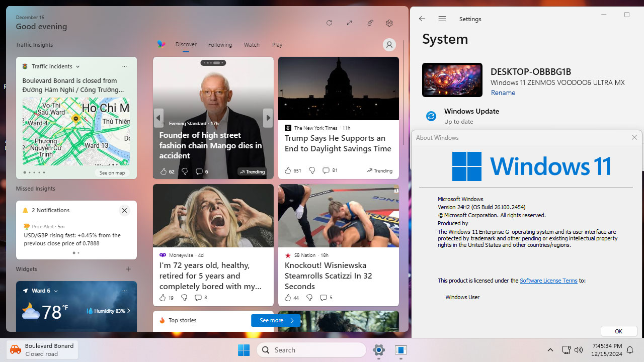Screen dimensions: 644x362
Task: Refresh the widgets feed
Action: coord(329,23)
